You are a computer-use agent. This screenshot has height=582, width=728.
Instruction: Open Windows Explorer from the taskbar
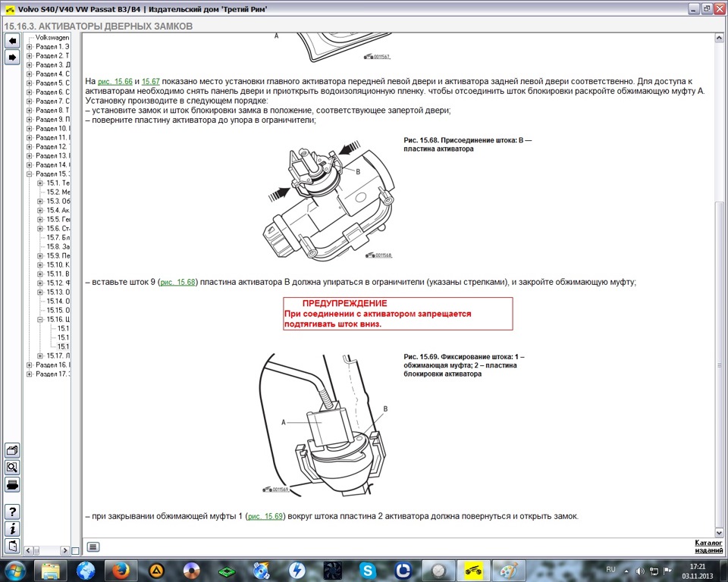coord(51,571)
